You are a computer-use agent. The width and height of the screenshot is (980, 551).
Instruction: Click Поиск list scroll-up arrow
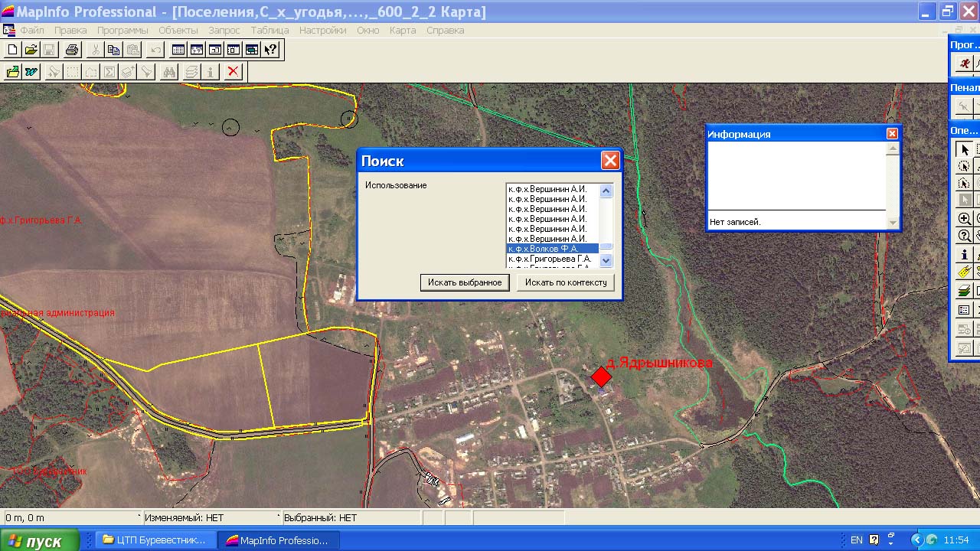click(x=606, y=191)
